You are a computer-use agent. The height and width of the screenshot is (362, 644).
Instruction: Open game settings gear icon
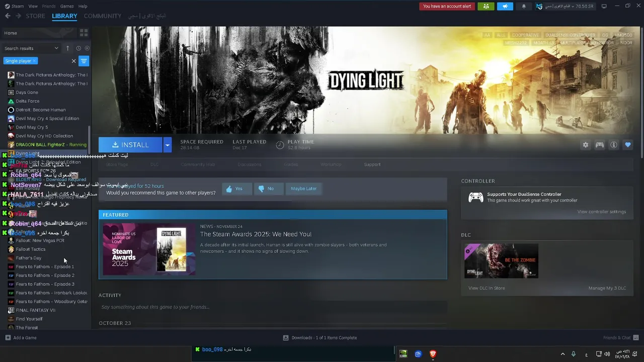click(586, 145)
